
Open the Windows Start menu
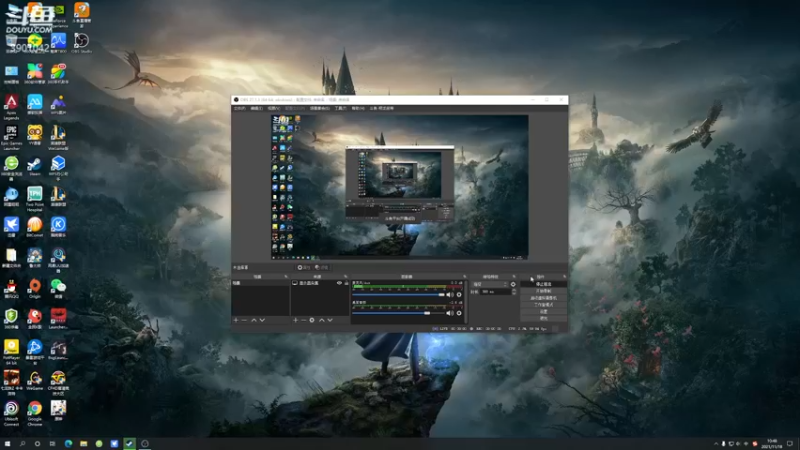[7, 443]
